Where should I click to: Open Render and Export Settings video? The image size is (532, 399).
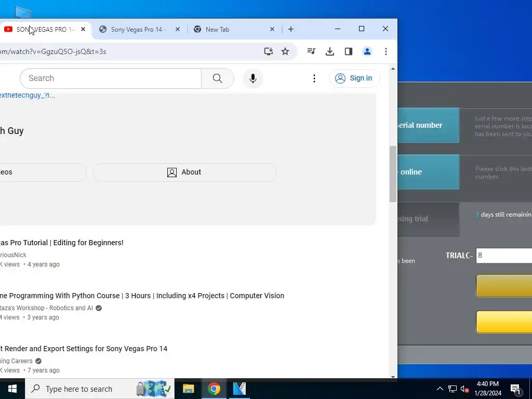point(84,349)
